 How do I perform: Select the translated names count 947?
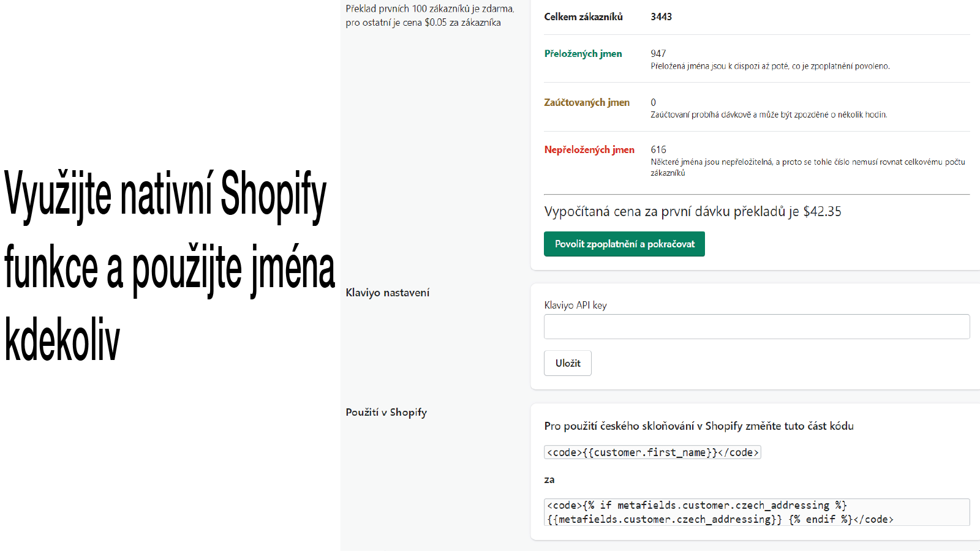point(658,54)
